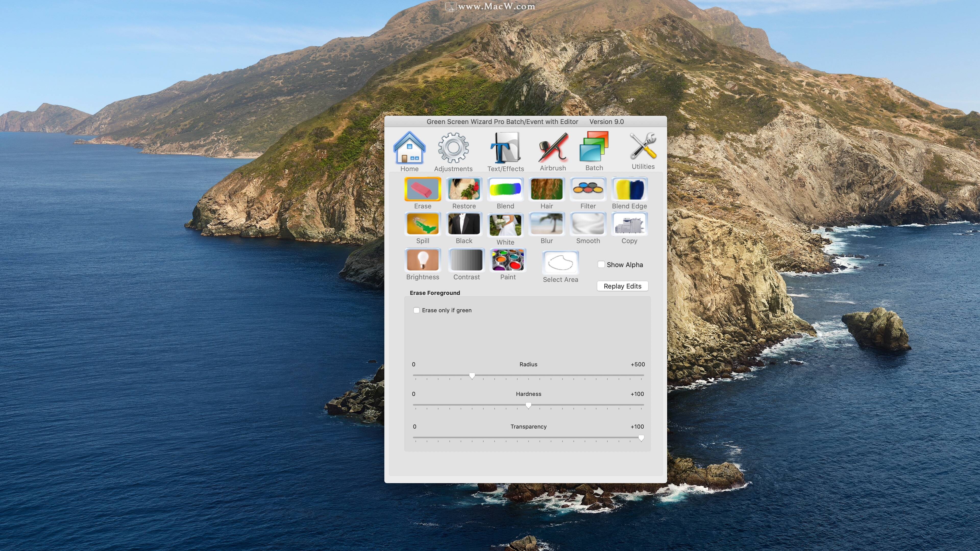Open the Paint tool
Screen dimensions: 980x551
point(508,260)
